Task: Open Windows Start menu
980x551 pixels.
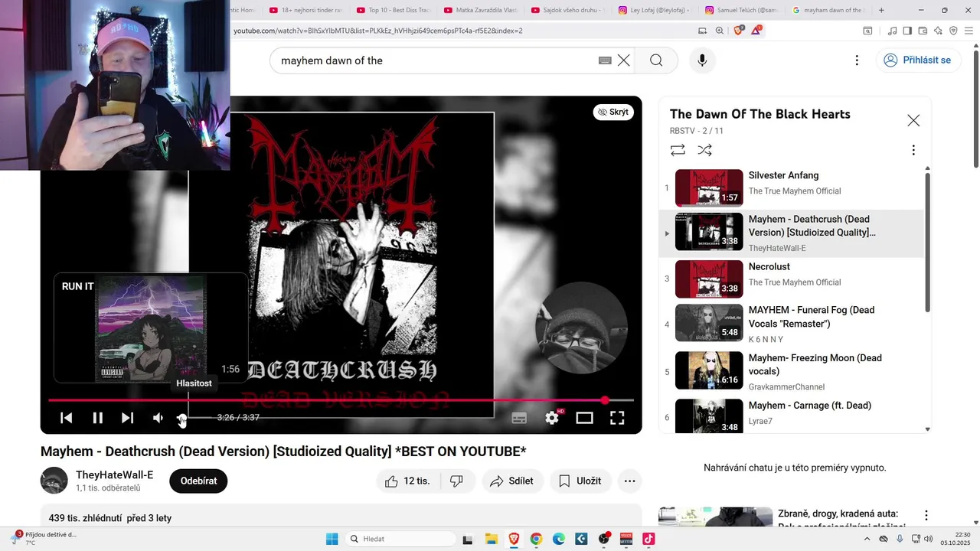Action: point(332,539)
